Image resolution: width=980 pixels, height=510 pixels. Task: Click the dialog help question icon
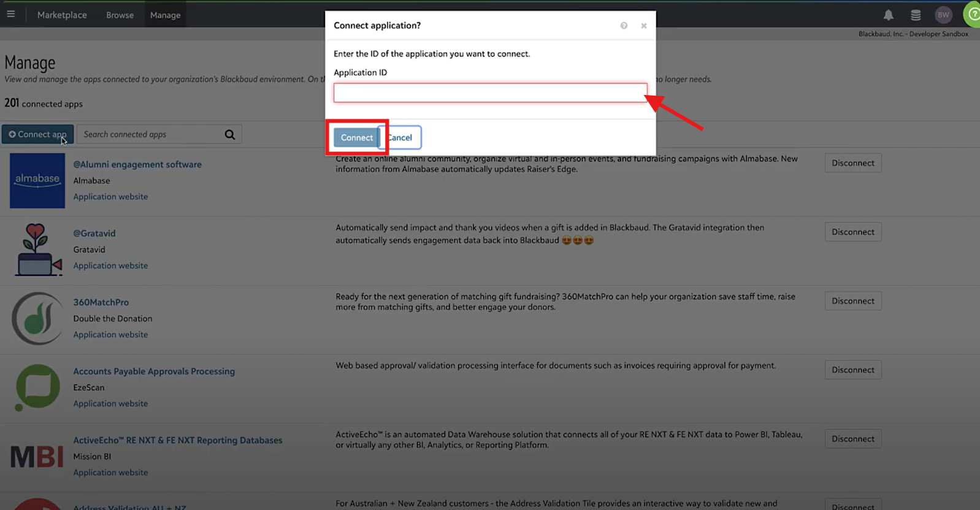coord(624,26)
